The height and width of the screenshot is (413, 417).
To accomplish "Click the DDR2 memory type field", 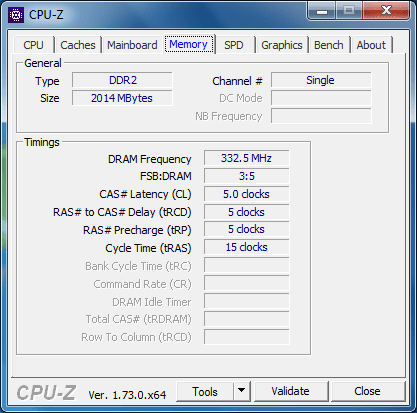I will (x=122, y=80).
